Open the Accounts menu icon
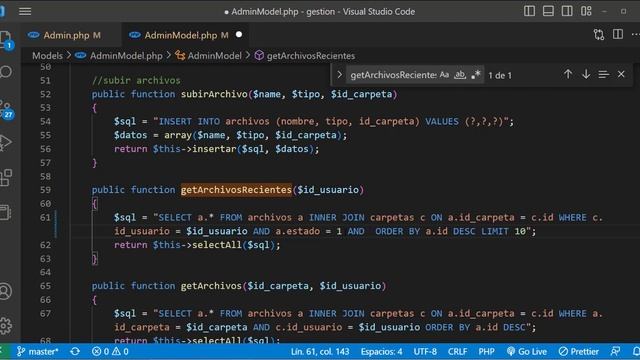Viewport: 640px width, 360px height. (6, 291)
